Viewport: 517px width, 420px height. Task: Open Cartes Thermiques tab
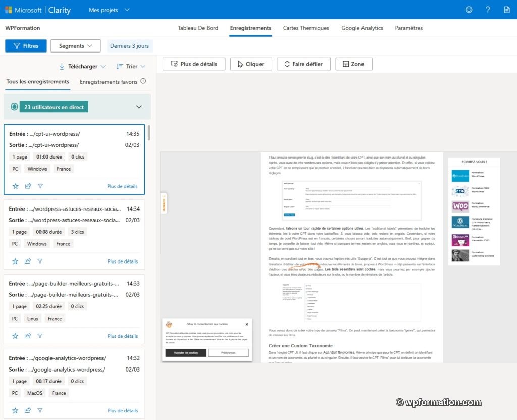point(306,28)
